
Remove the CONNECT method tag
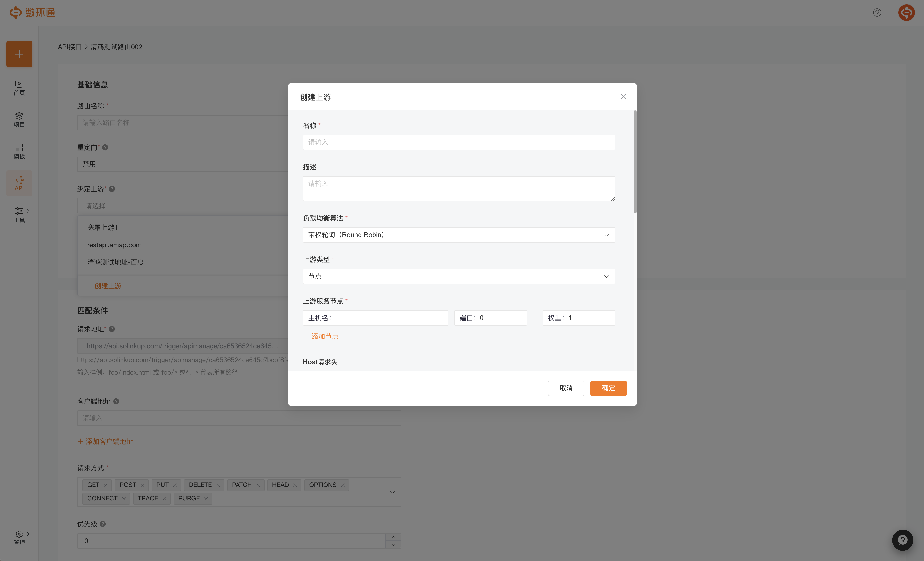click(x=124, y=499)
